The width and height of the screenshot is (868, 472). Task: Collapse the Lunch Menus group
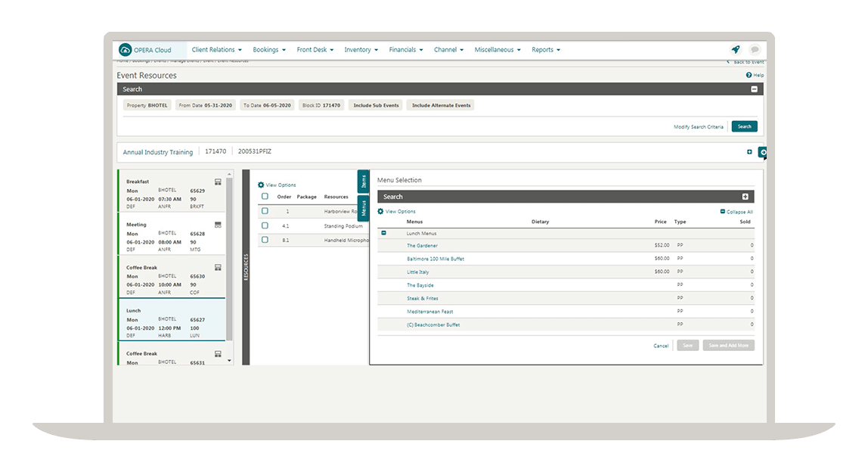click(383, 234)
